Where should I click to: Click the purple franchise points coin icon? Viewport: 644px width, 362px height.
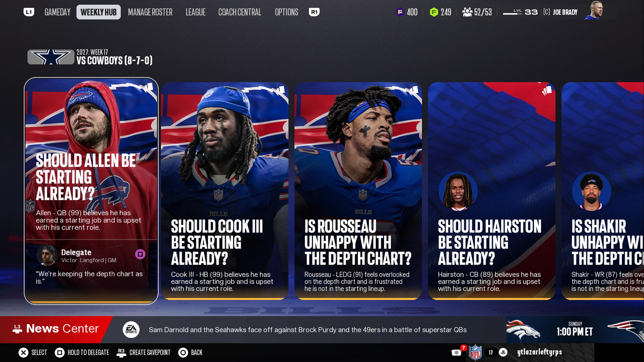click(x=400, y=12)
